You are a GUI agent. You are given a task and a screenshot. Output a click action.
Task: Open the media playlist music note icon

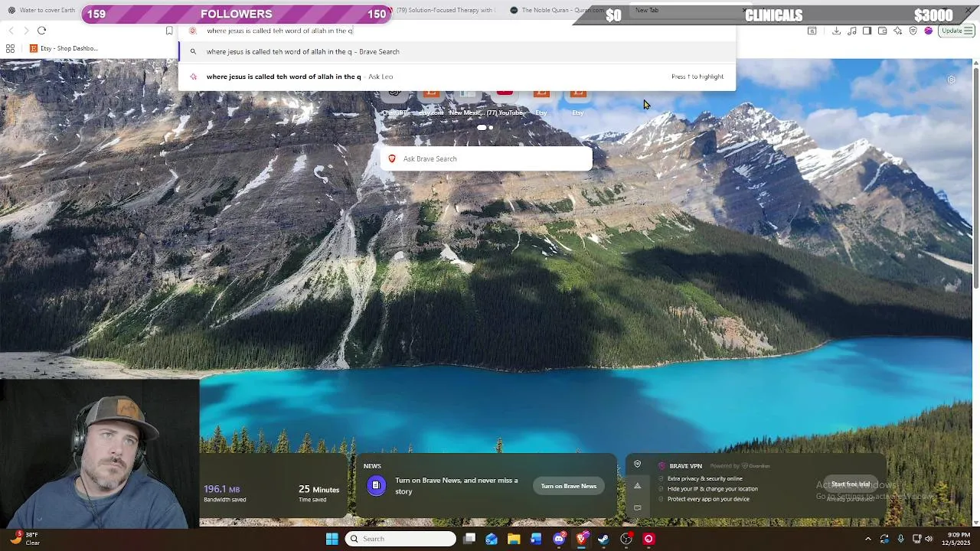click(851, 31)
